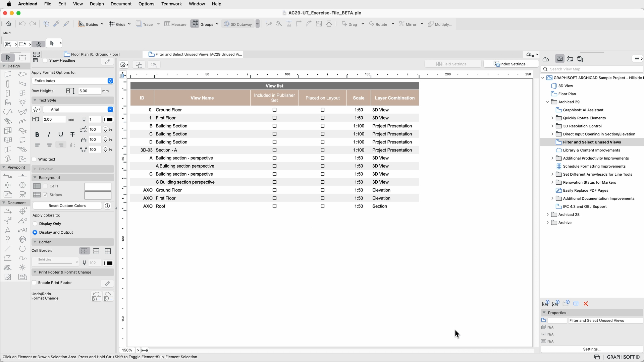Viewport: 644px width, 362px height.
Task: Click the Bold text format icon
Action: point(37,134)
